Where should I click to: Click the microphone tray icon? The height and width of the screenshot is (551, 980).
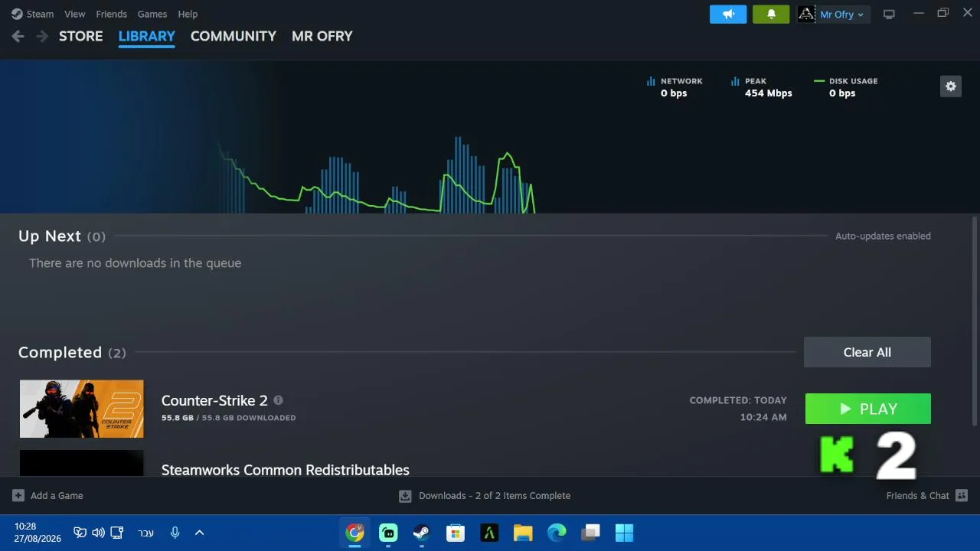coord(175,533)
